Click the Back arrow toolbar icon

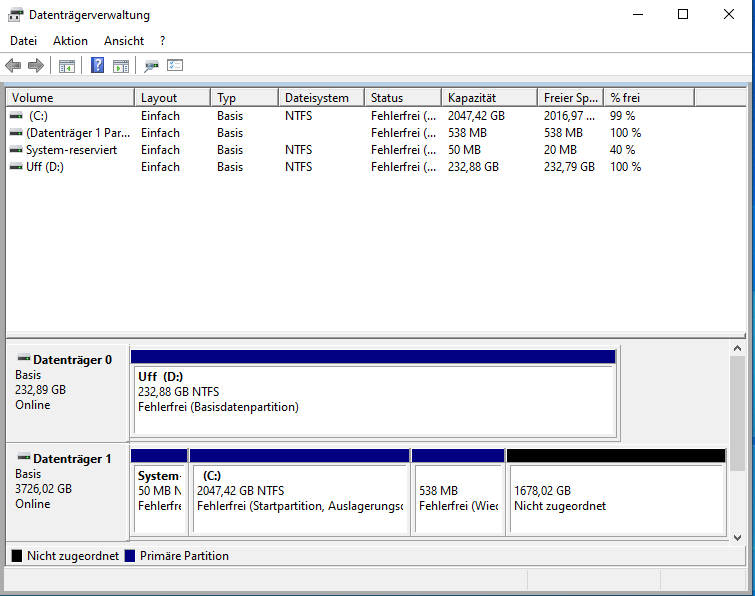(13, 65)
